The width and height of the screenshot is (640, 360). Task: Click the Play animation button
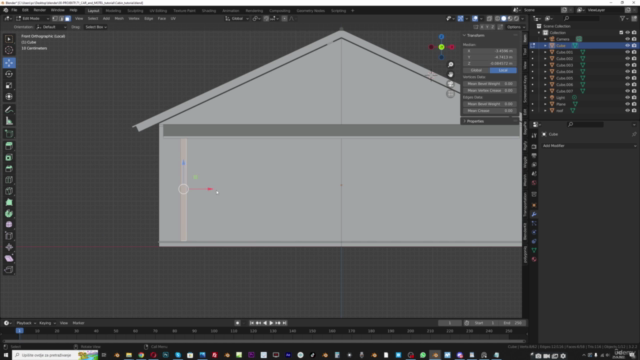[271, 323]
